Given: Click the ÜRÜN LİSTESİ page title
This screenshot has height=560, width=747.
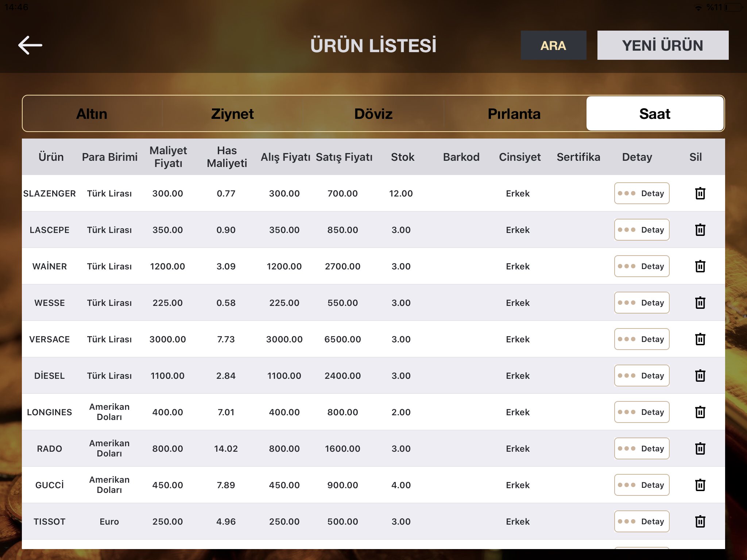Looking at the screenshot, I should 373,45.
